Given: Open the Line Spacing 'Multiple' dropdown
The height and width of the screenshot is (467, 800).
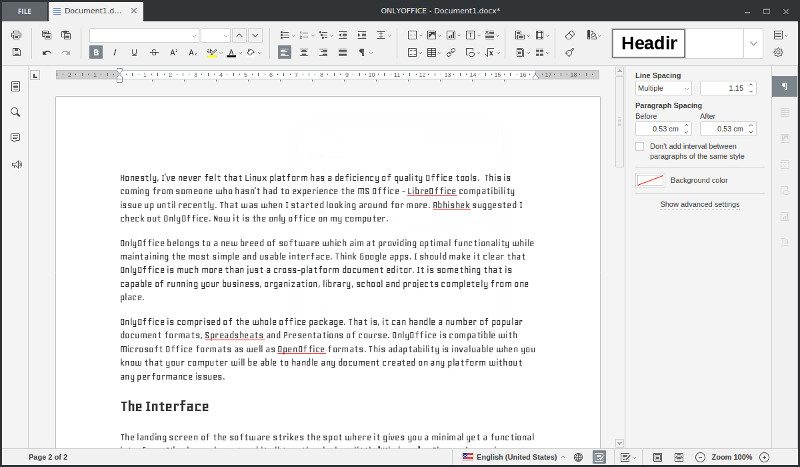Looking at the screenshot, I should 664,89.
